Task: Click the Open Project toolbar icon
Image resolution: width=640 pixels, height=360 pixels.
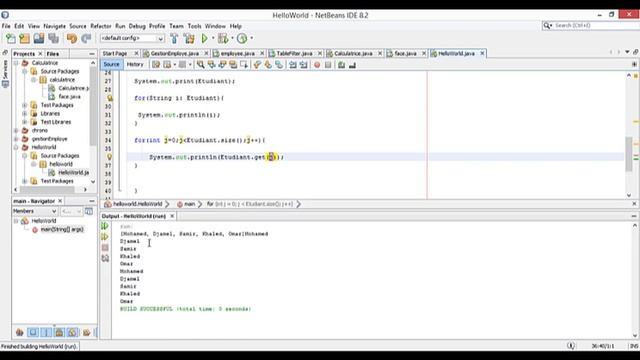Action: [x=39, y=38]
